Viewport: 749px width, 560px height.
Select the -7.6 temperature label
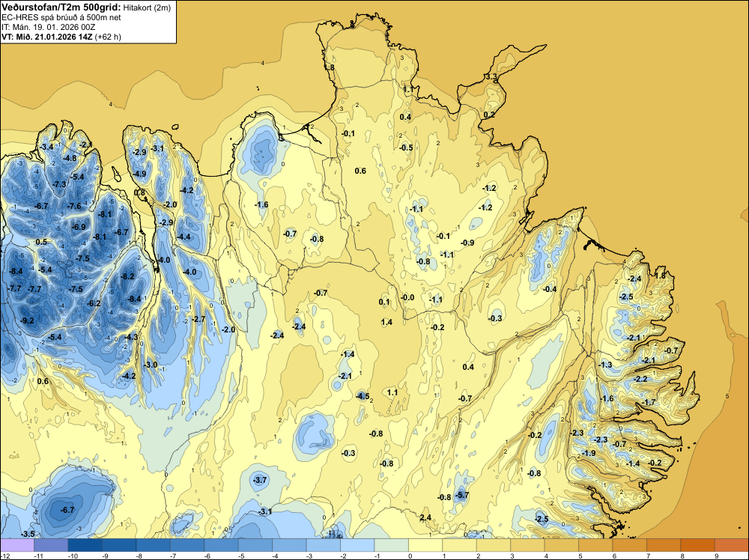(74, 206)
